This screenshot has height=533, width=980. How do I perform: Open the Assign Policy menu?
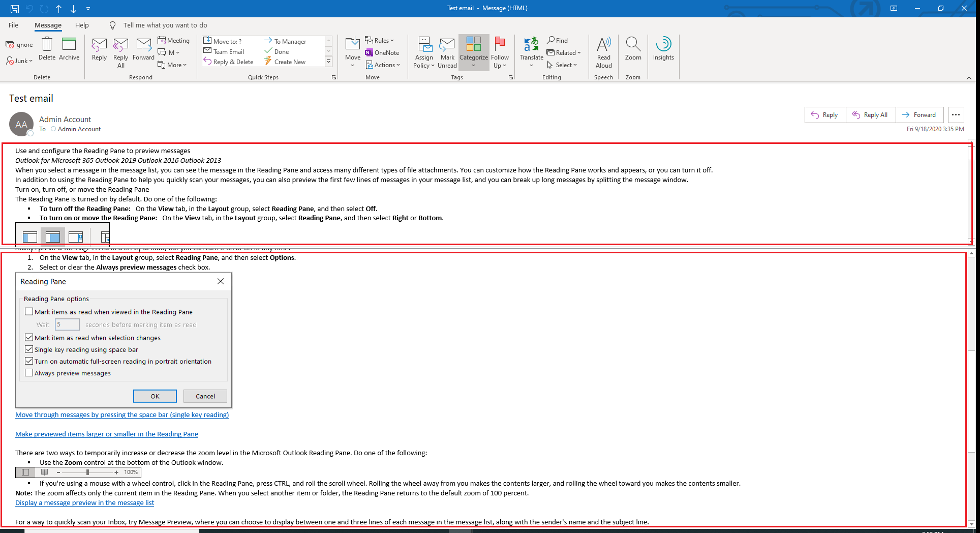[x=424, y=53]
